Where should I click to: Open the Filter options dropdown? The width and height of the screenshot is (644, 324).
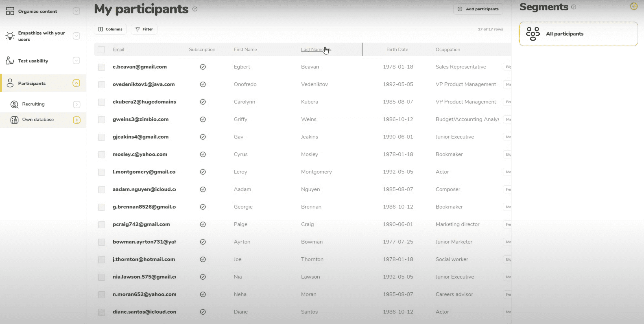coord(144,28)
